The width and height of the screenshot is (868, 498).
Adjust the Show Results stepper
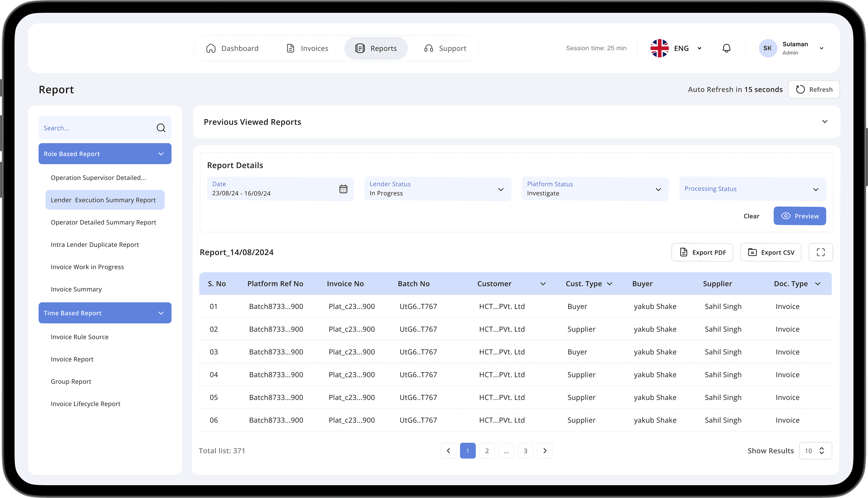pos(821,451)
